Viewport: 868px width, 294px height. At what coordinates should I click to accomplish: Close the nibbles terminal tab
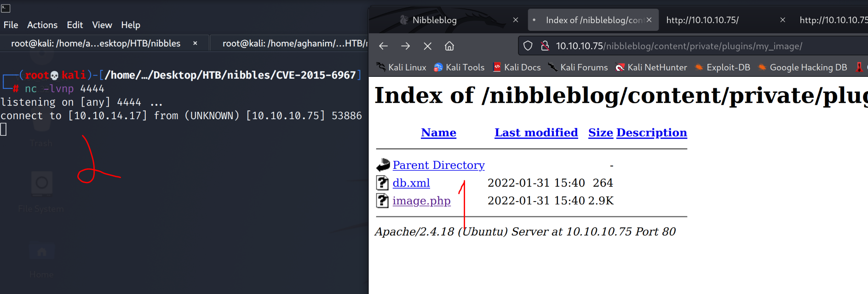pos(195,43)
